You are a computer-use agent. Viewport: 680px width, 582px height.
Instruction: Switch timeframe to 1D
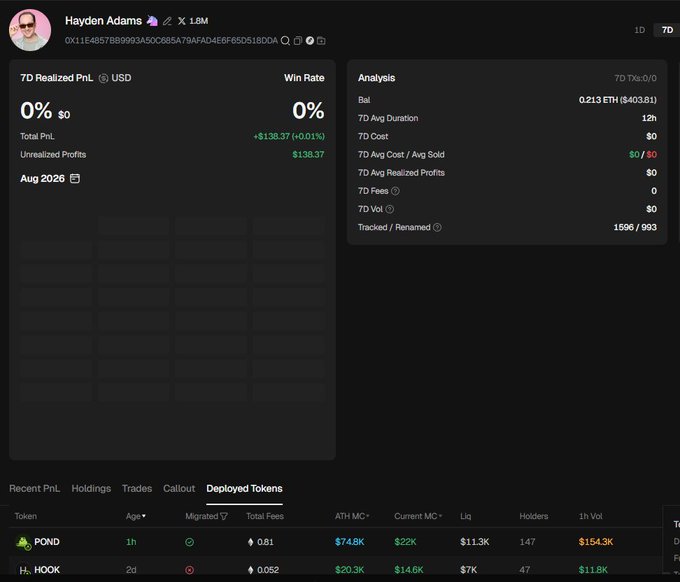(x=639, y=30)
